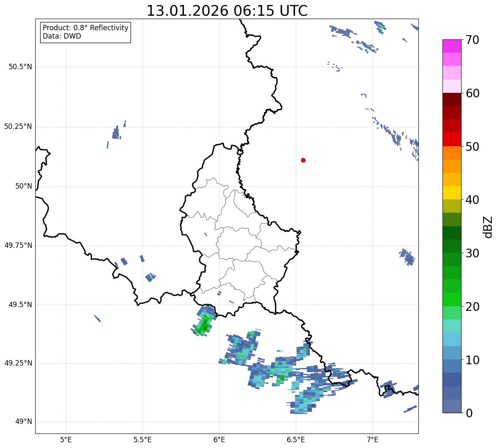Click the 5.5°E longitude label
The image size is (498, 448).
[x=143, y=439]
